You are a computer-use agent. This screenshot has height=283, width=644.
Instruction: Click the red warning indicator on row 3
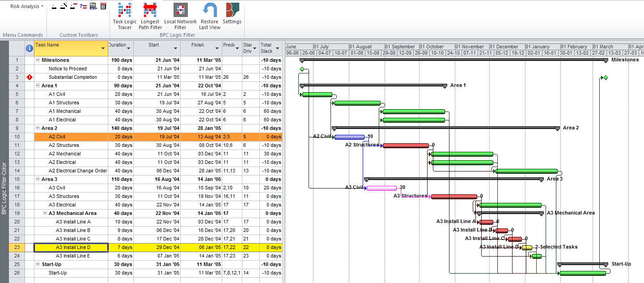pos(30,77)
